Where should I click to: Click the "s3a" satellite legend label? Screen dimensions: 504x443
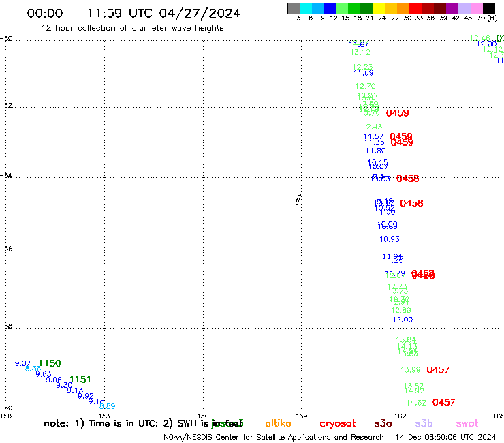(383, 424)
